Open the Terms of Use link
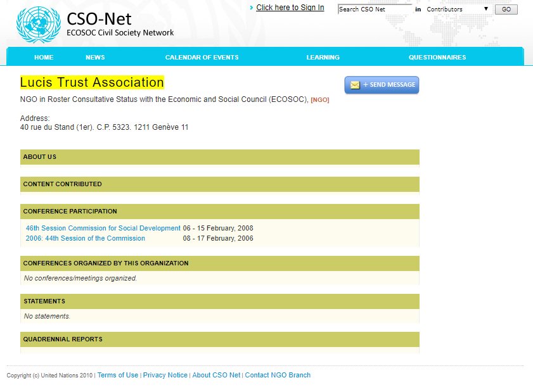This screenshot has height=392, width=533. click(x=118, y=375)
